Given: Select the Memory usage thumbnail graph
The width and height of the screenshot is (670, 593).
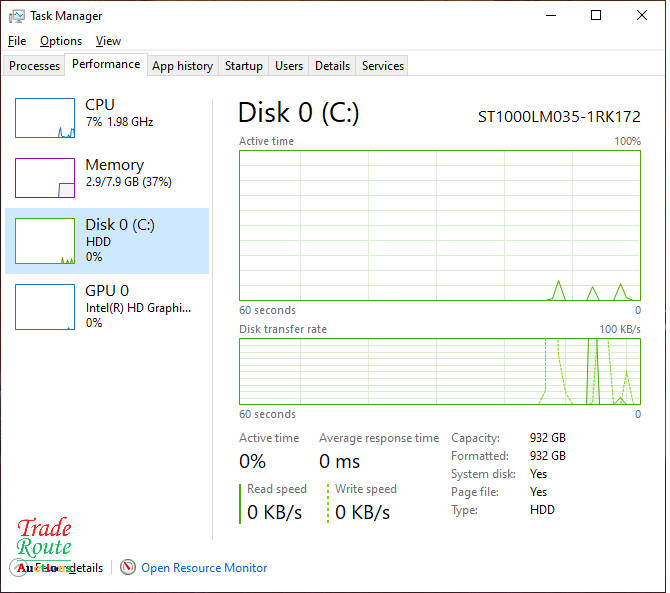Looking at the screenshot, I should click(x=45, y=178).
